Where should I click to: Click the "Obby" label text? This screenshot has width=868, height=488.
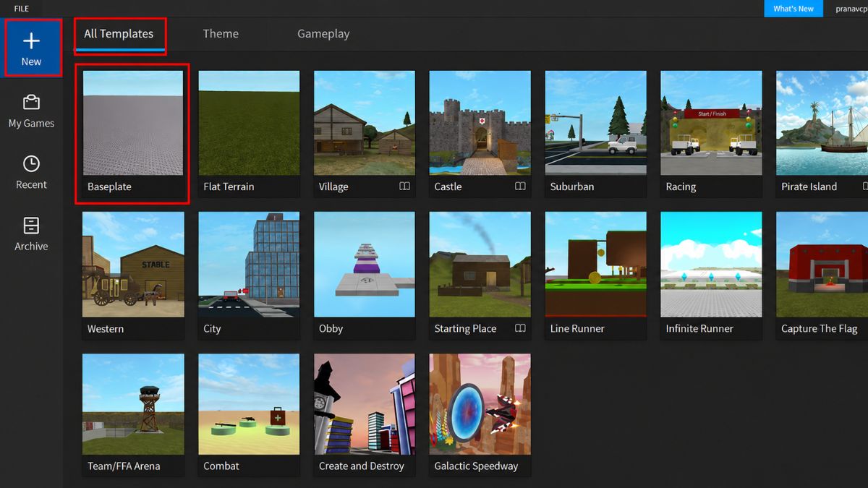pos(331,328)
